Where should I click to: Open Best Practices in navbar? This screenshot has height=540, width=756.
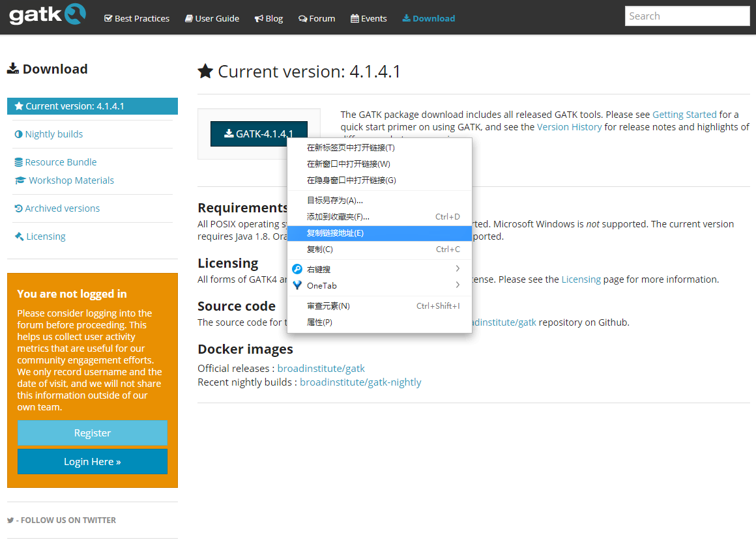point(137,18)
